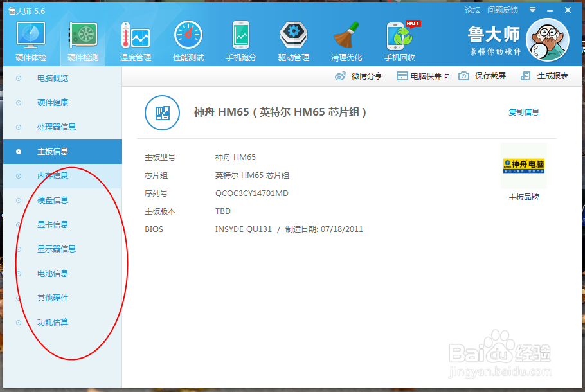Select 主板信息 sidebar item
This screenshot has width=585, height=392.
[63, 152]
